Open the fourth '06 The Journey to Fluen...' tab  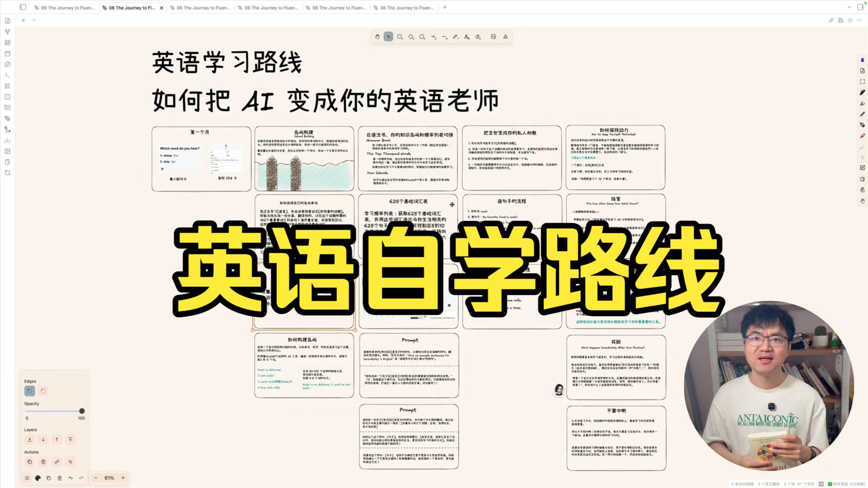coord(268,8)
